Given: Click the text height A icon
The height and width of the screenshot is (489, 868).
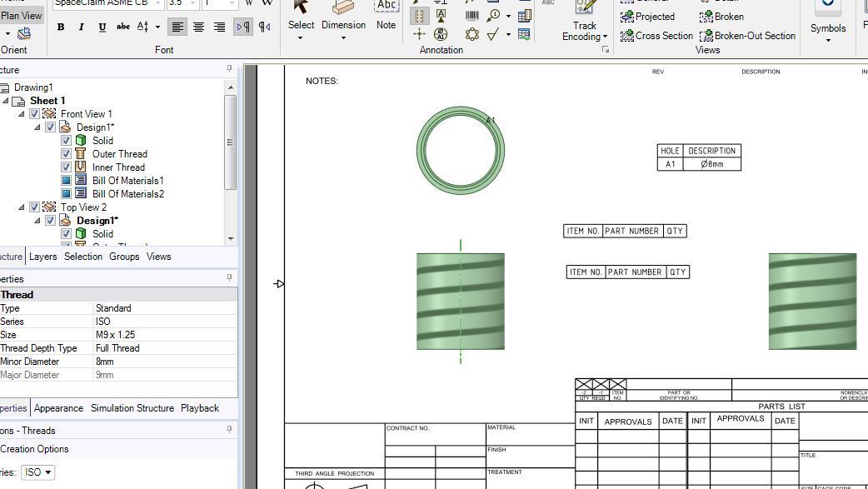Looking at the screenshot, I should click(x=142, y=27).
